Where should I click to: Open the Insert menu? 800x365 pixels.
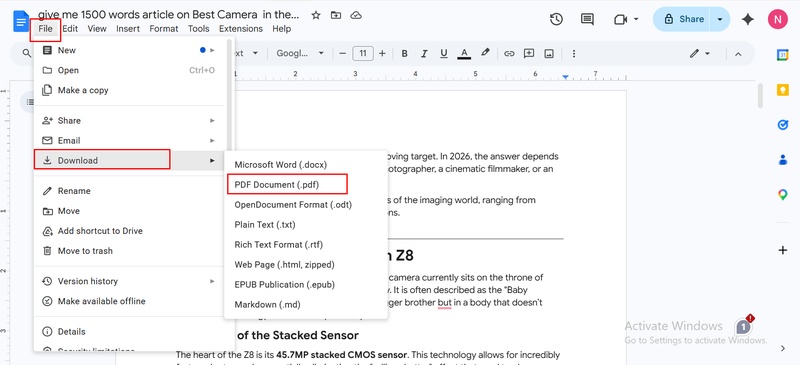click(128, 29)
